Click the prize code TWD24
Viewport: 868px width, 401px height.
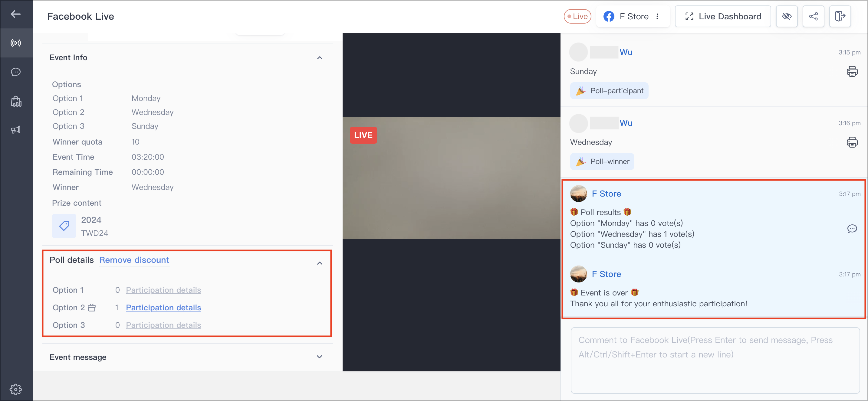[x=94, y=233]
